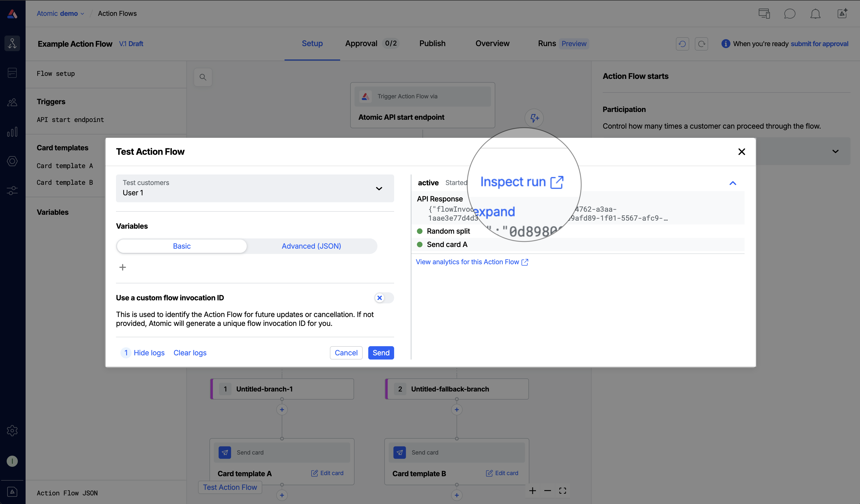Click the zoom out minus control on the canvas
860x504 pixels.
tap(547, 490)
